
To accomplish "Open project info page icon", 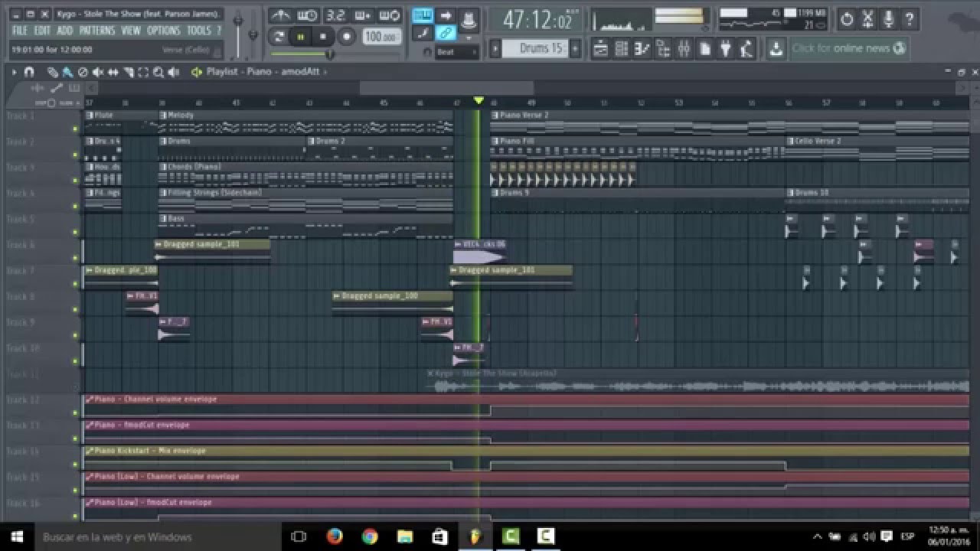I will coord(704,48).
